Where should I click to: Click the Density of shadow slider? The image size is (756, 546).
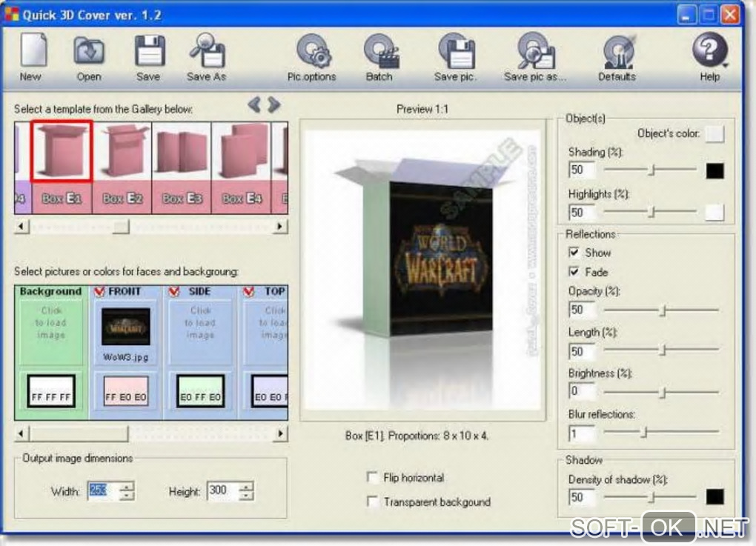click(650, 497)
